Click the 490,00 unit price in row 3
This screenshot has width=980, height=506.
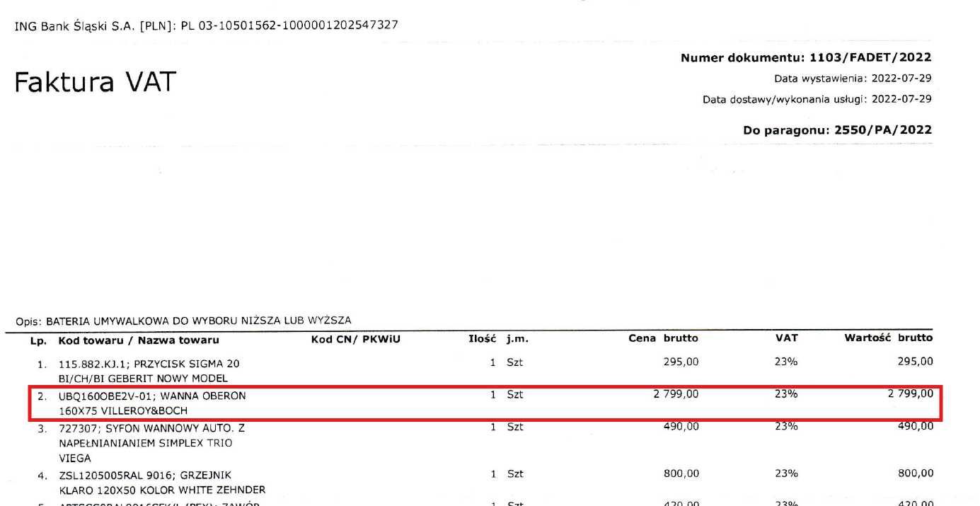tap(681, 427)
